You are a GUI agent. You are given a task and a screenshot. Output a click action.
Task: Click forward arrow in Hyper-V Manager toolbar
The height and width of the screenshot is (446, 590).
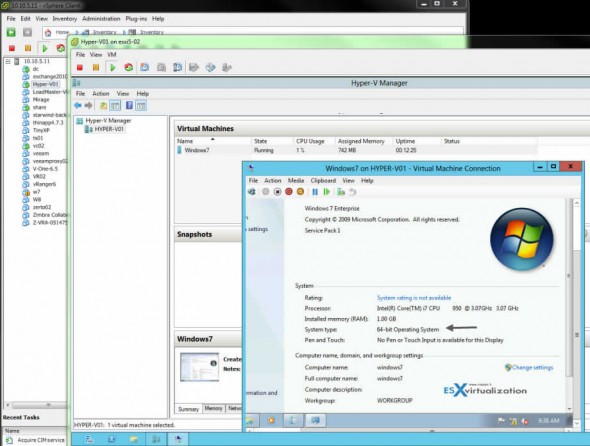coord(88,105)
